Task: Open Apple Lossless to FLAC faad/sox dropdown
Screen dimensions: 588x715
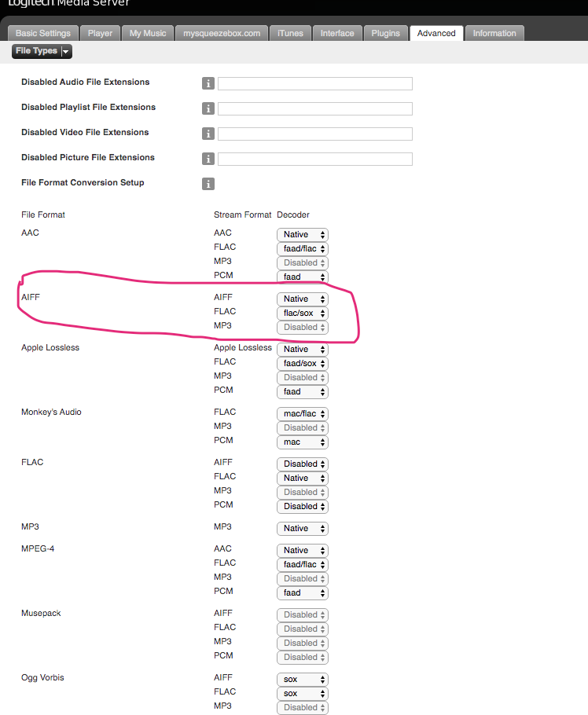Action: click(x=303, y=363)
